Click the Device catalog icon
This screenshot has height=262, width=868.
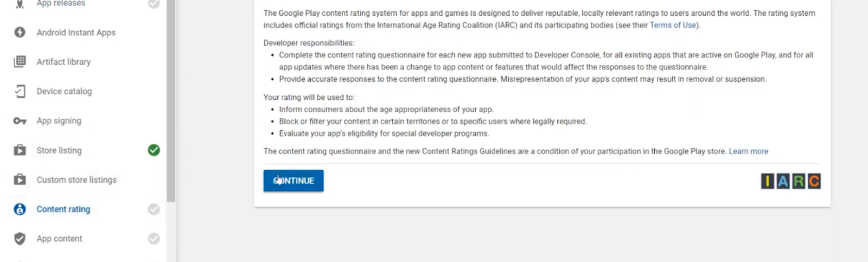click(x=20, y=91)
